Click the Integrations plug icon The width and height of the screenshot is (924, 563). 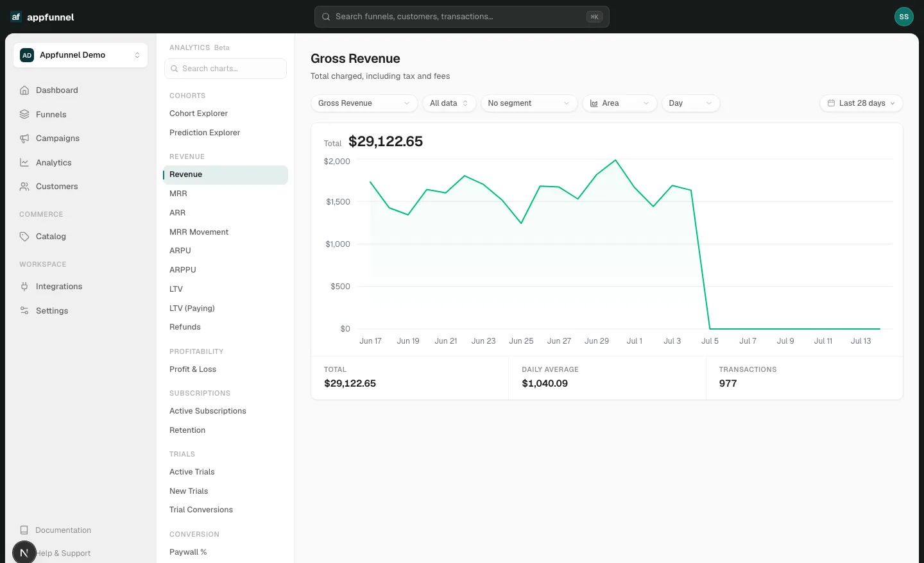coord(24,287)
